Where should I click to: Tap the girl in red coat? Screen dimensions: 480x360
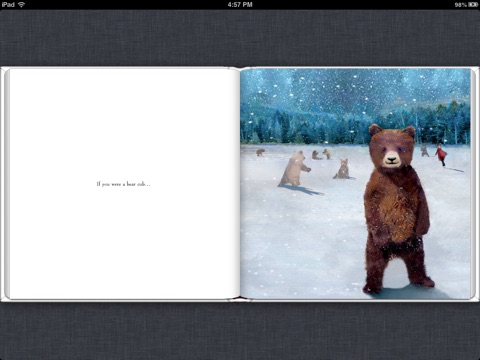tap(441, 154)
